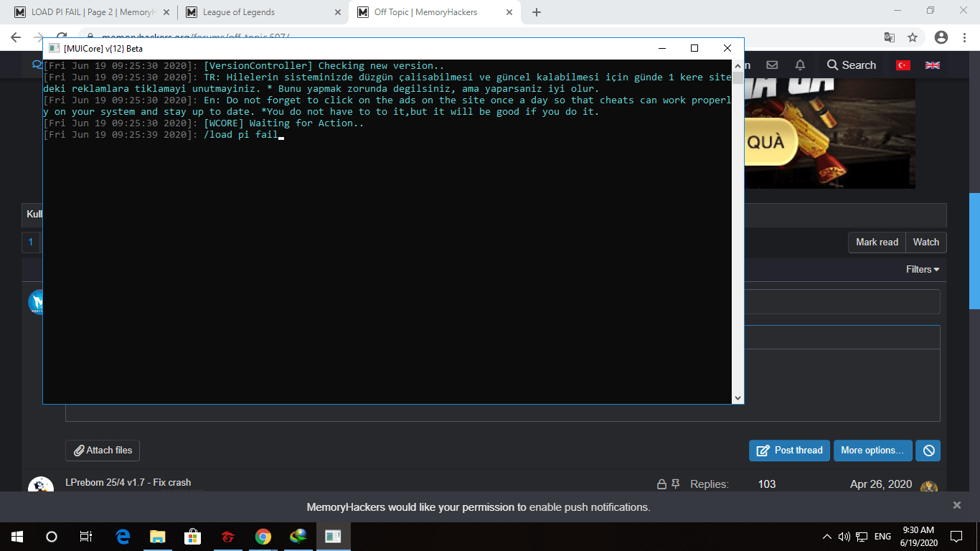Image resolution: width=980 pixels, height=551 pixels.
Task: Click the MUICore console window title icon
Action: 53,48
